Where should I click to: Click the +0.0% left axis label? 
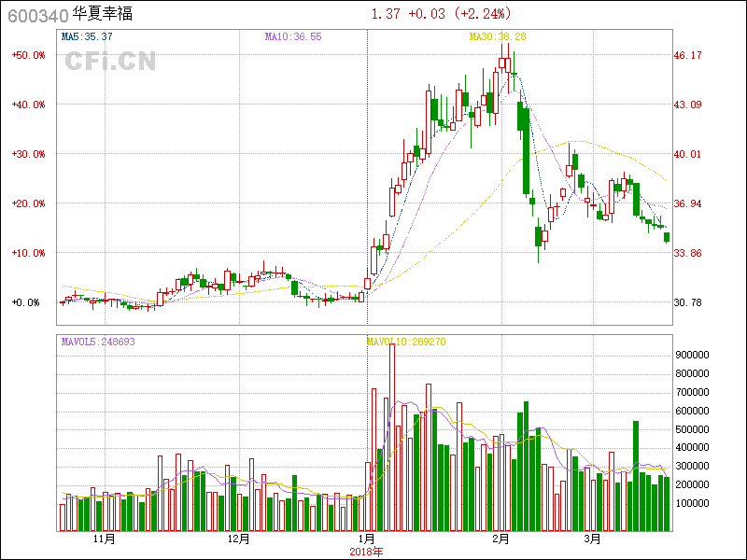click(x=28, y=302)
